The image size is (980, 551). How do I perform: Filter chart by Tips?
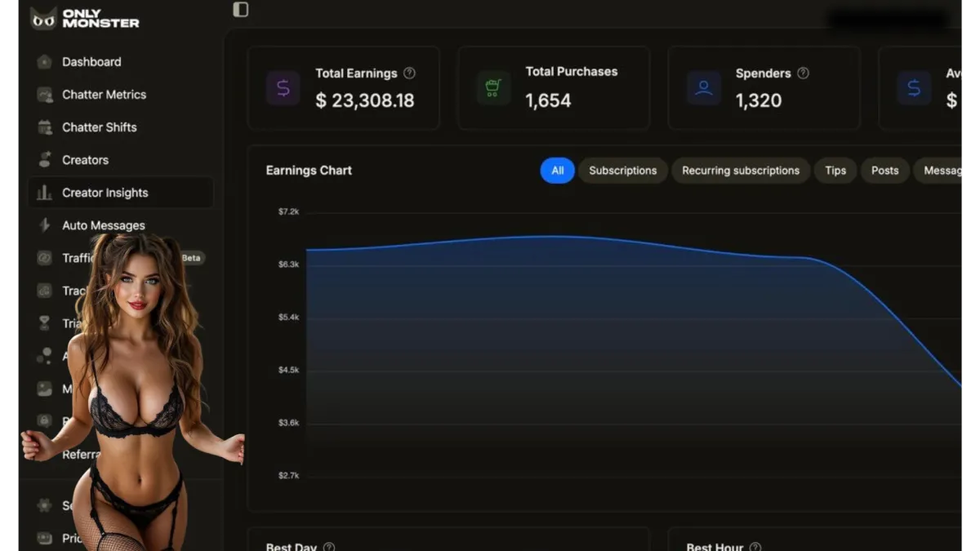click(x=835, y=171)
